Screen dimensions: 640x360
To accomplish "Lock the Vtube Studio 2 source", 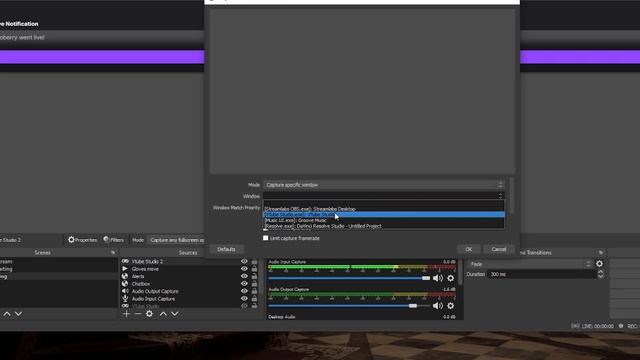I will click(x=254, y=261).
